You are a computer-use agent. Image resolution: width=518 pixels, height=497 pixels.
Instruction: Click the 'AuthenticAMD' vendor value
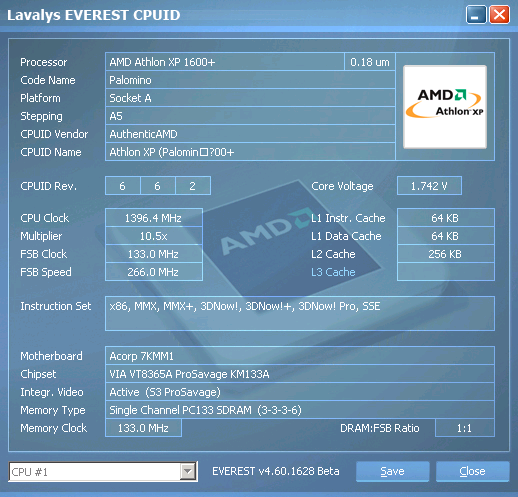pyautogui.click(x=250, y=134)
